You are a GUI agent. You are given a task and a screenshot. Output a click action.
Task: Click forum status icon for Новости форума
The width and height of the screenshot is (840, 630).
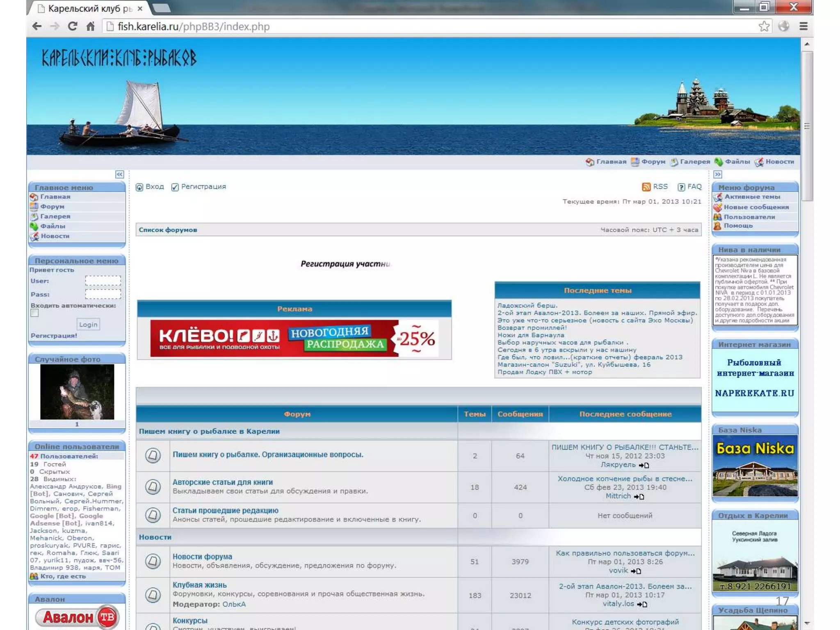click(153, 561)
